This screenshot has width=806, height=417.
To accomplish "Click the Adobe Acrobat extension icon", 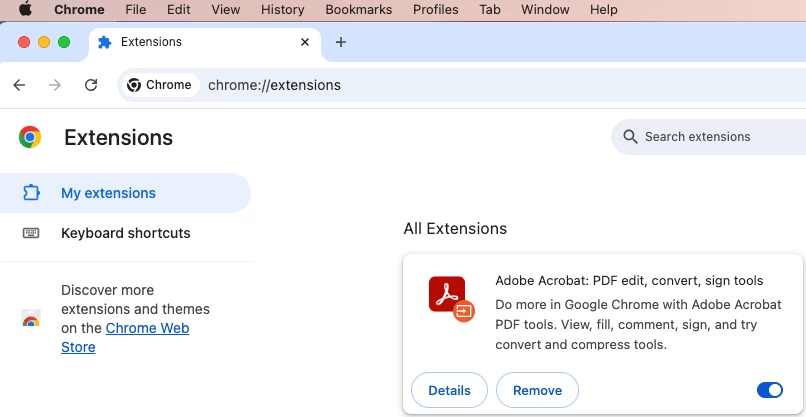I will pos(451,299).
